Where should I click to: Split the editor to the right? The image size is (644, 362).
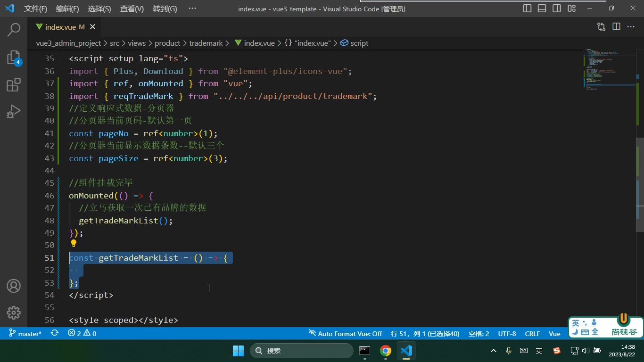(x=616, y=27)
